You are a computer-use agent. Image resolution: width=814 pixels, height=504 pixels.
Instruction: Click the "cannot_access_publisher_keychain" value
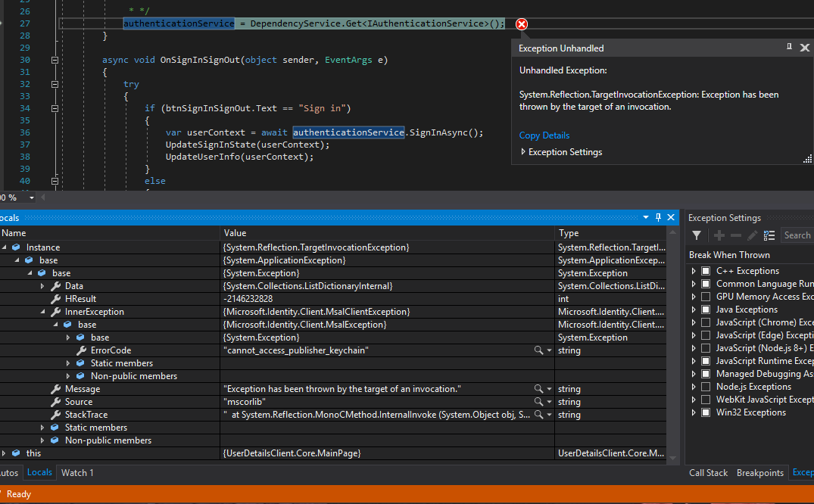[x=296, y=350]
